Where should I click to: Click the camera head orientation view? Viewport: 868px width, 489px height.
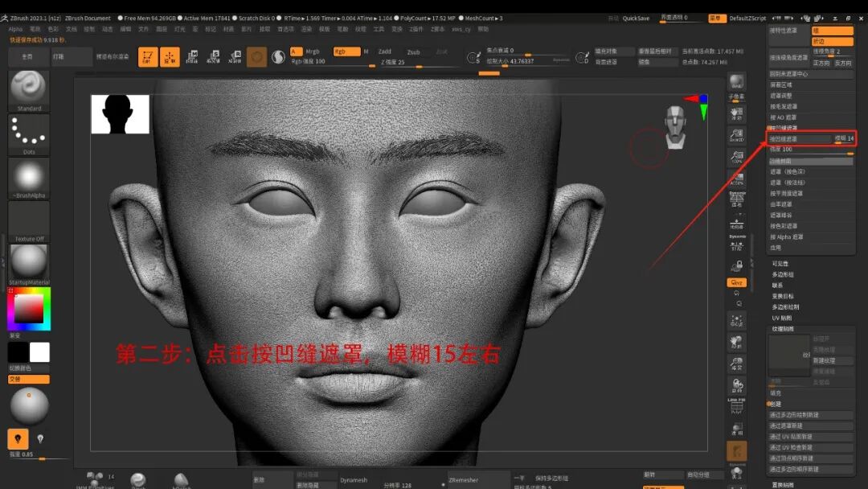point(675,127)
